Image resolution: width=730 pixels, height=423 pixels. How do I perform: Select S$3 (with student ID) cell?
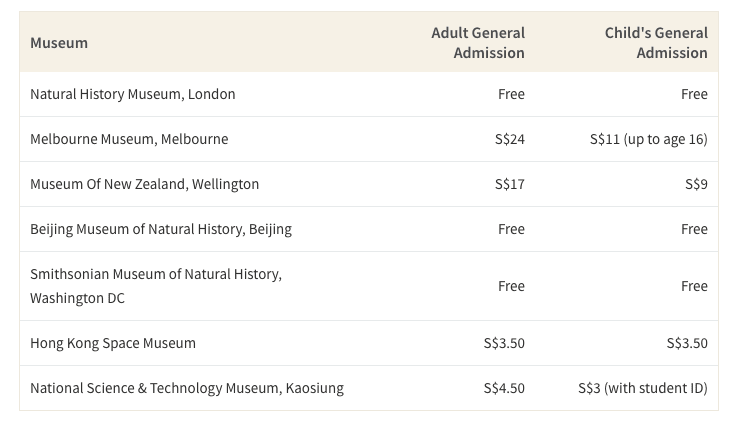(643, 388)
